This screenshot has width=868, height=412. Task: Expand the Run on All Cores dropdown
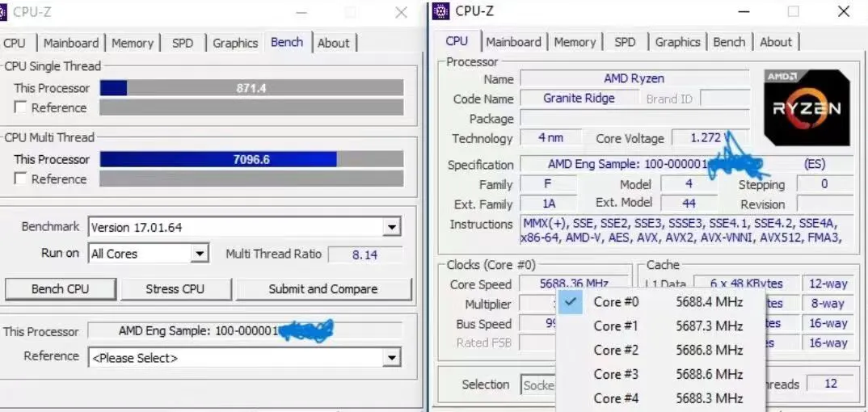coord(200,254)
